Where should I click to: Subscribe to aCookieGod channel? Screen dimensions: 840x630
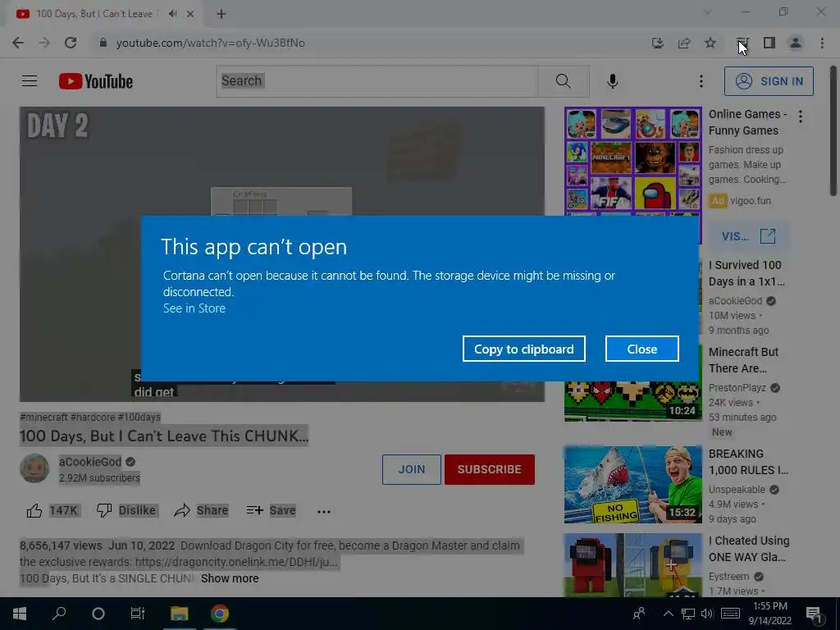click(x=489, y=469)
